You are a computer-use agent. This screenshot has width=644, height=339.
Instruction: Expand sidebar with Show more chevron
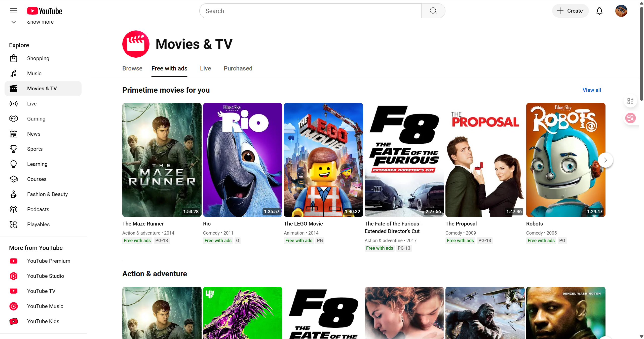(x=14, y=22)
